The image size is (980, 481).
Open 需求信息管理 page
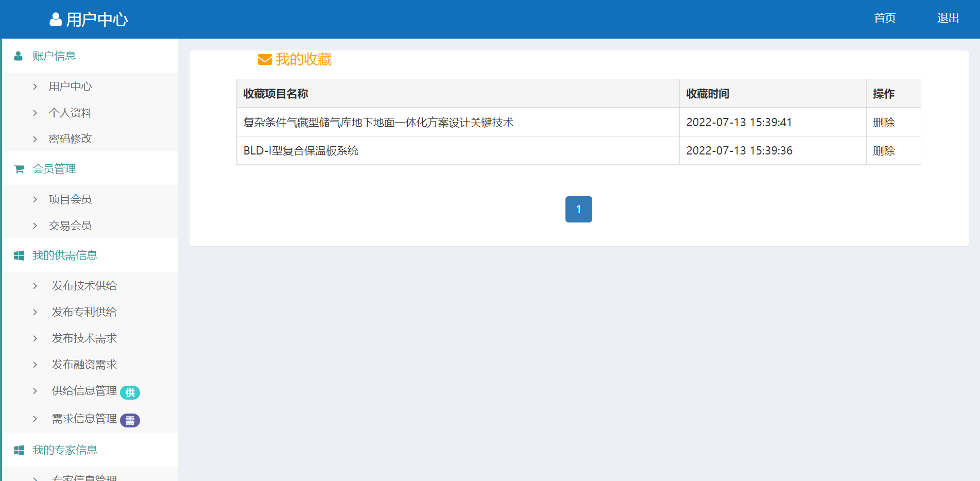84,419
